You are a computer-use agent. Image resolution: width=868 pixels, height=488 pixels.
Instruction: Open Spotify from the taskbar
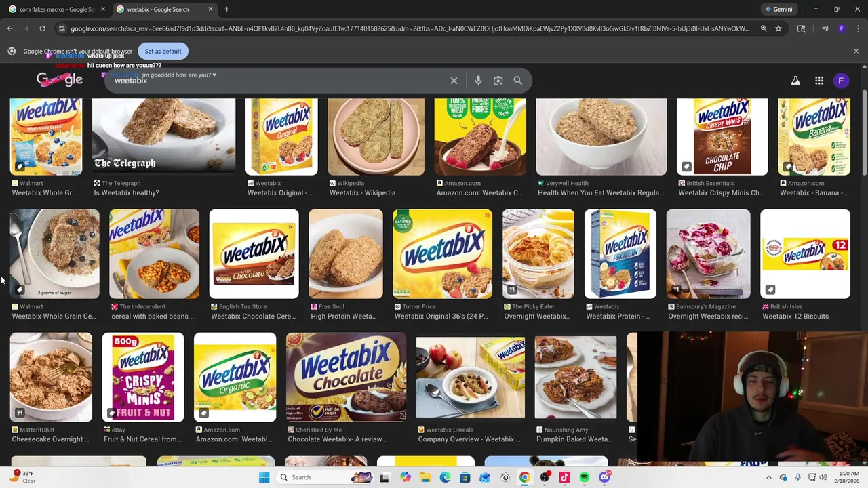[584, 477]
